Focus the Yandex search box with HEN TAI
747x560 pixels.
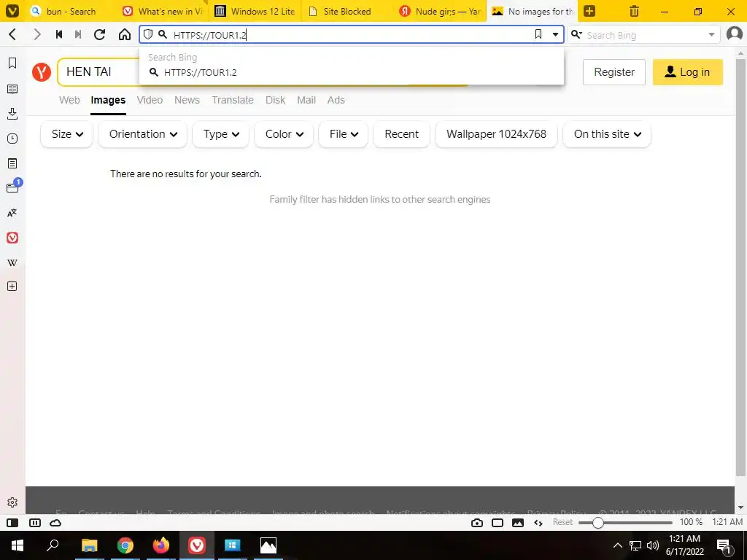pos(98,72)
